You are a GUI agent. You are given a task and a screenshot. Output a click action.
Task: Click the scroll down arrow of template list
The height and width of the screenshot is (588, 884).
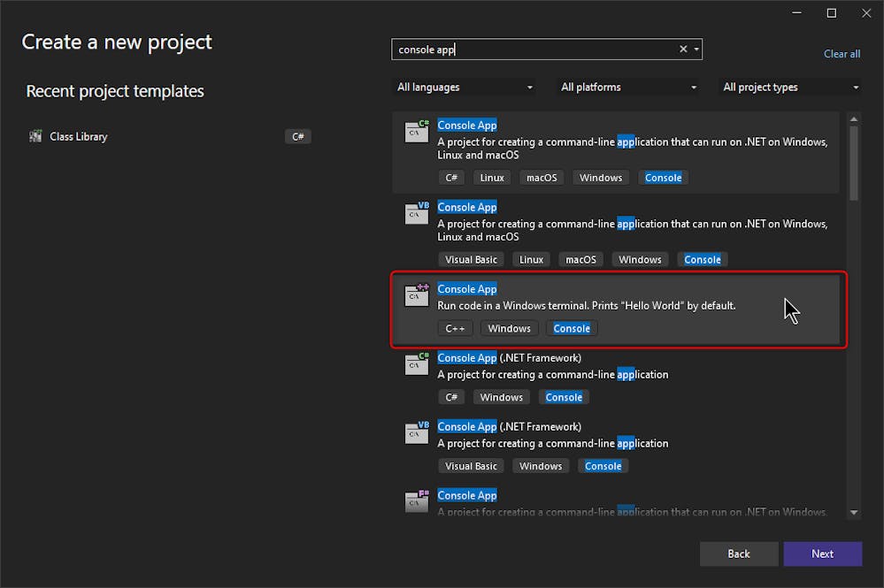854,513
